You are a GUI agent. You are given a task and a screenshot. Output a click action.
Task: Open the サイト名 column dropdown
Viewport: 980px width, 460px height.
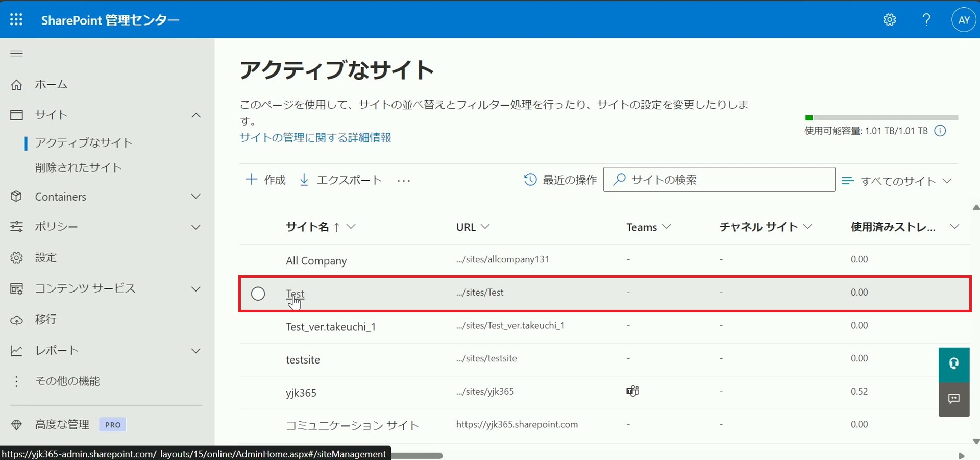click(x=351, y=227)
